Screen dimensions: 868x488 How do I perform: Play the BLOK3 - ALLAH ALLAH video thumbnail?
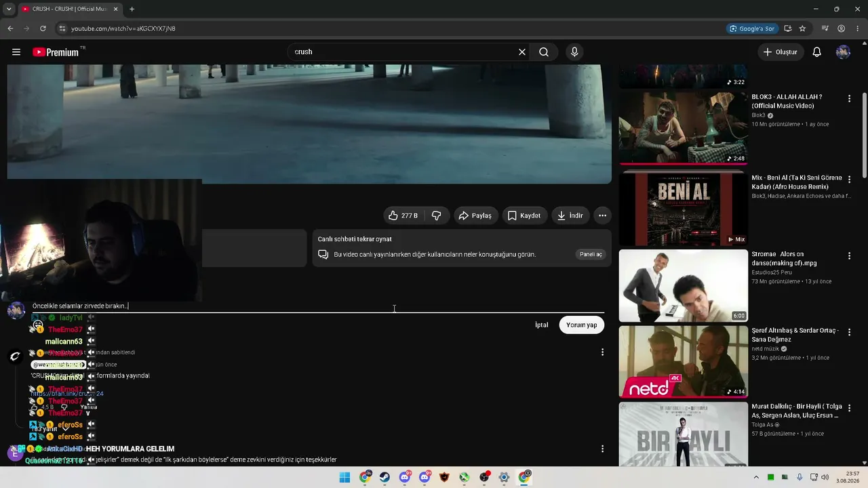pyautogui.click(x=684, y=128)
